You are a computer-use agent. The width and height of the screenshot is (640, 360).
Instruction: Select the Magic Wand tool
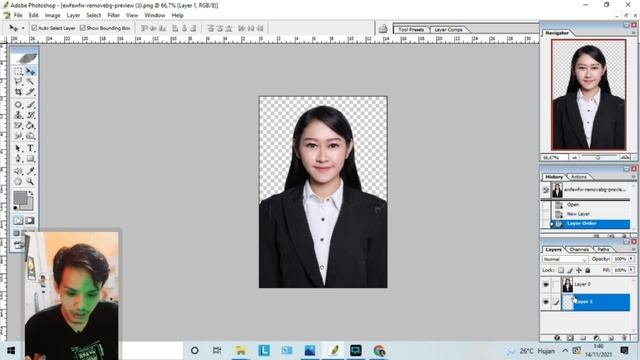pos(30,82)
